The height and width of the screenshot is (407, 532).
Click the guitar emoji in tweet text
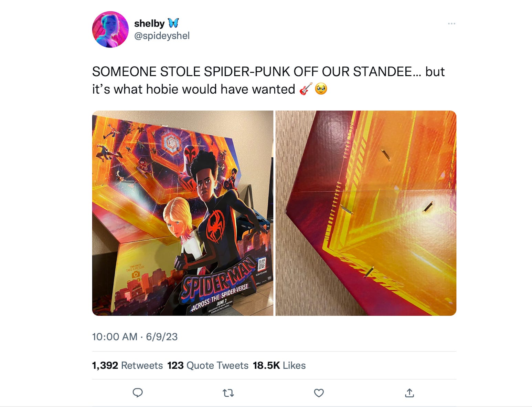pyautogui.click(x=306, y=89)
